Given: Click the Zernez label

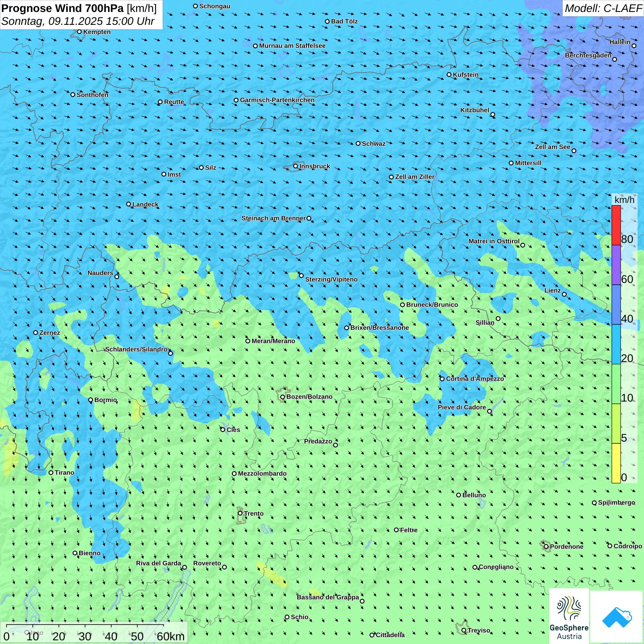Looking at the screenshot, I should pyautogui.click(x=50, y=333).
